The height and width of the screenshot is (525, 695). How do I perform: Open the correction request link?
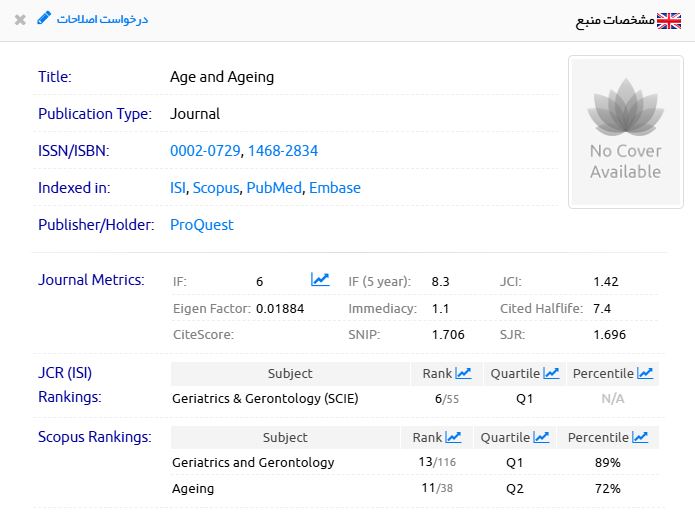click(102, 20)
